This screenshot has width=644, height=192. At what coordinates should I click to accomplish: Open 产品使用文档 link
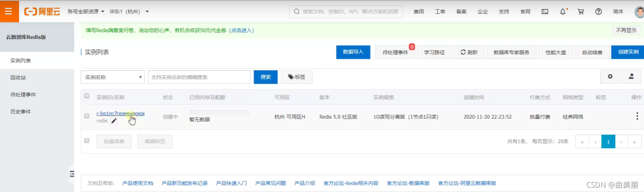click(138, 183)
